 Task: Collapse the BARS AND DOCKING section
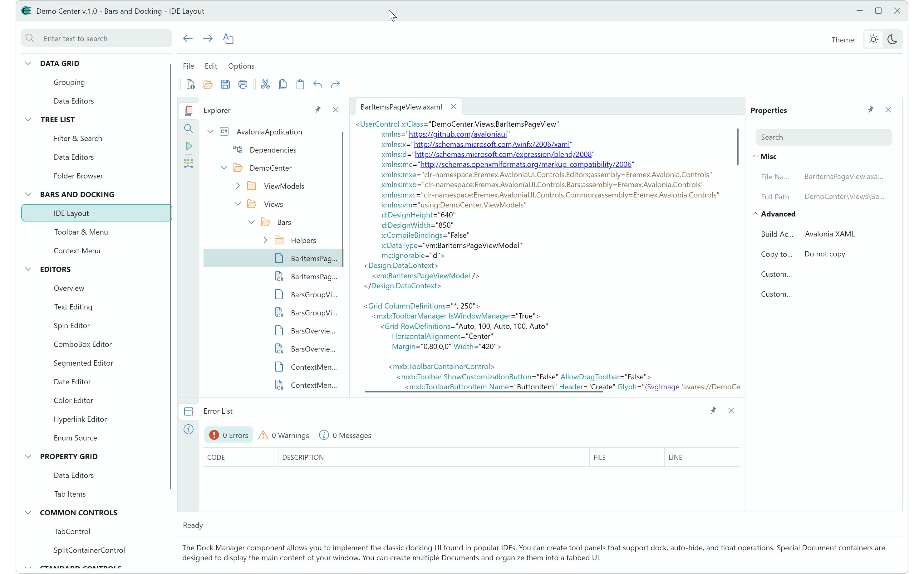(x=28, y=194)
